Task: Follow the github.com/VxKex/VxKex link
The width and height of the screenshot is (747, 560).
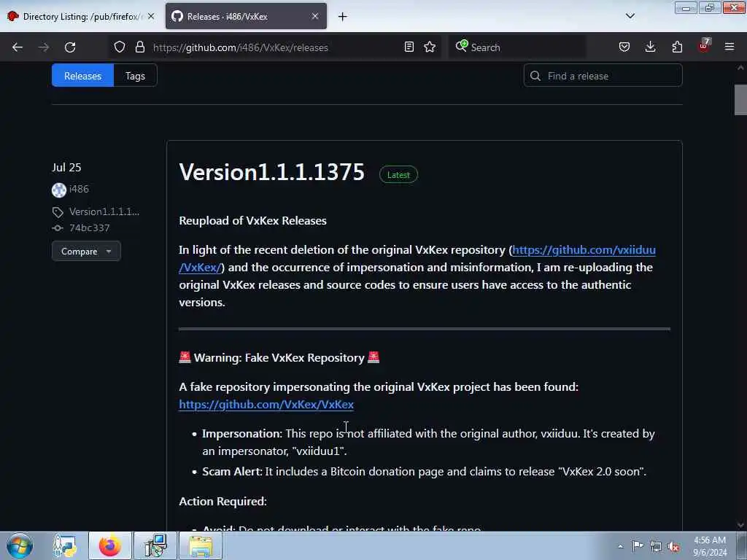Action: coord(266,404)
